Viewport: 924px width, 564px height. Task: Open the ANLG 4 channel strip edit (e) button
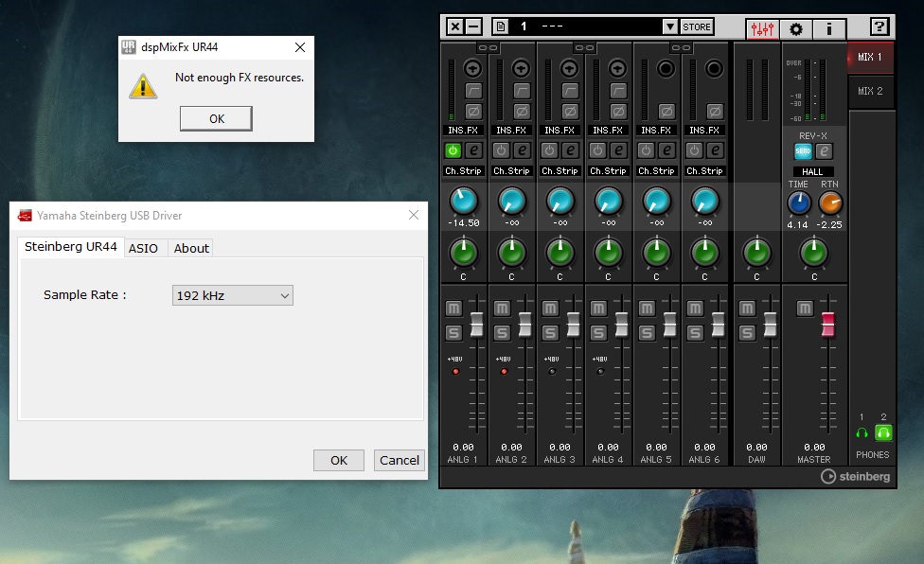tap(619, 150)
